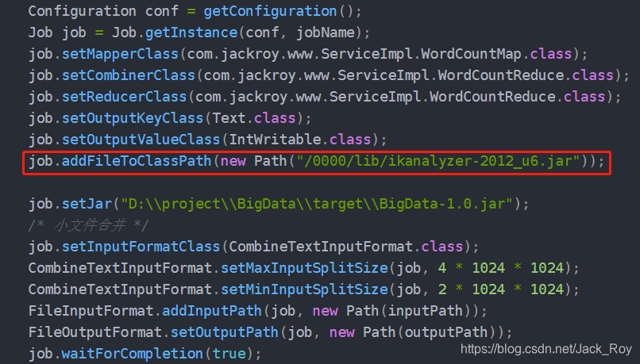The height and width of the screenshot is (364, 640).
Task: Click the number 4 in max split size
Action: (x=442, y=268)
